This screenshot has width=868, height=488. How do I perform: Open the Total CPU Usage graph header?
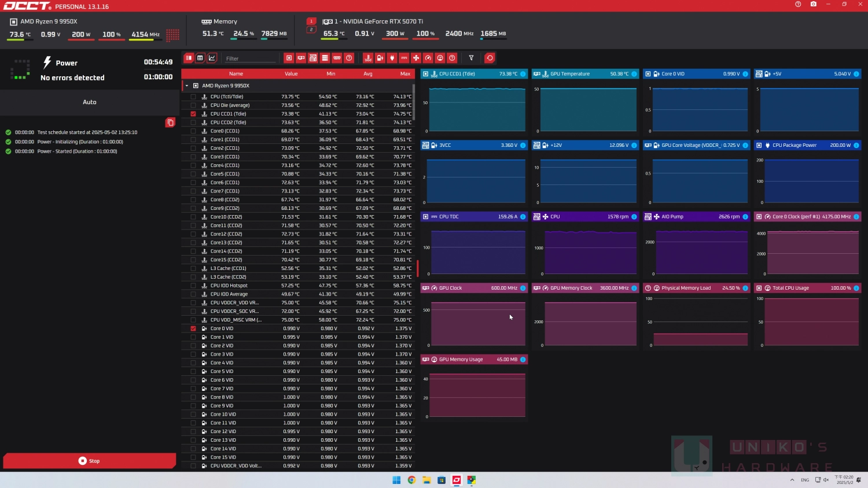(x=808, y=288)
